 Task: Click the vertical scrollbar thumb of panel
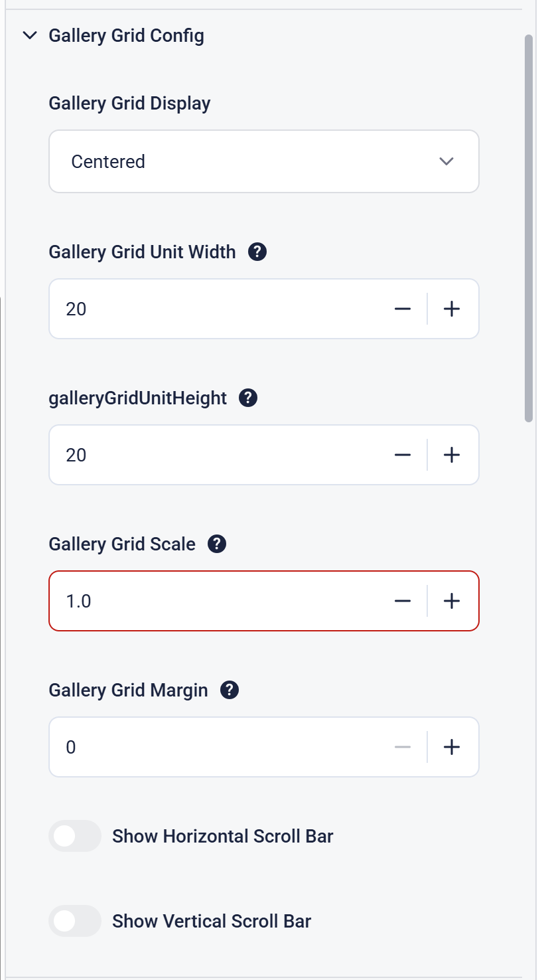pos(529,226)
